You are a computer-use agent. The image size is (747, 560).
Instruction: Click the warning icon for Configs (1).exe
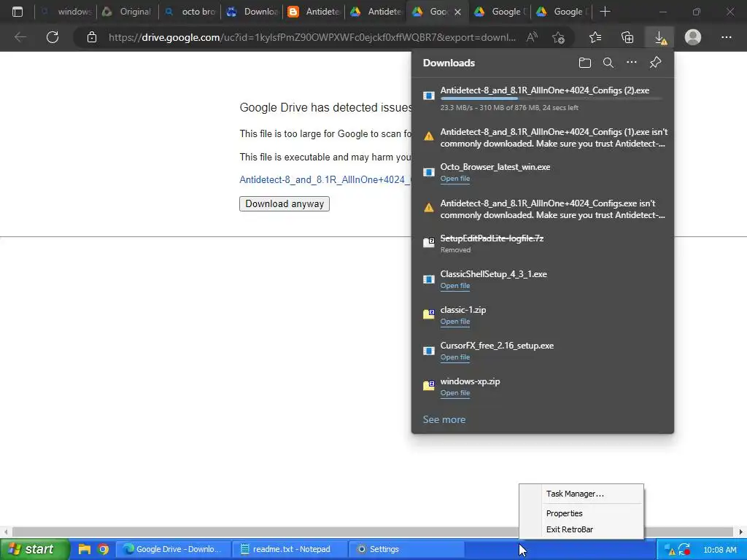coord(429,136)
